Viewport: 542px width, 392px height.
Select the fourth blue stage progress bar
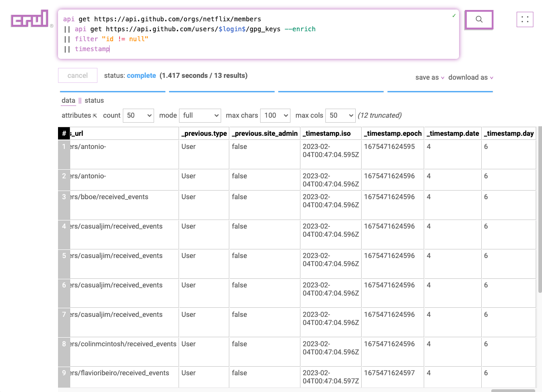[x=440, y=91]
